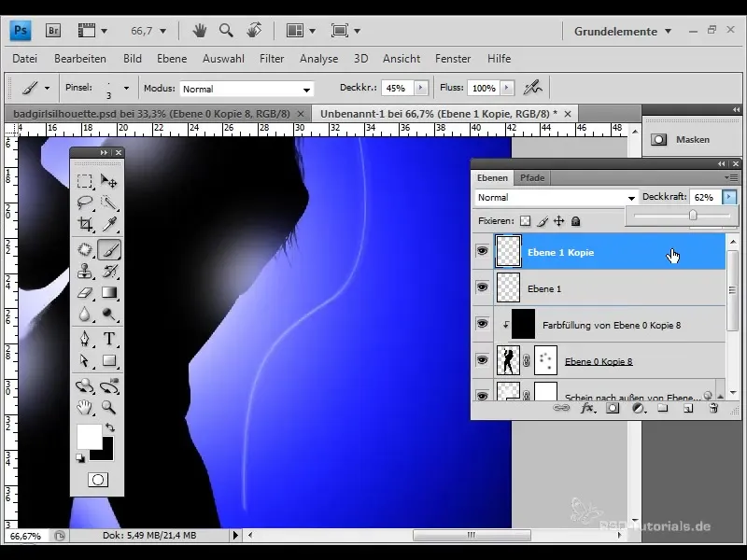
Task: Hide the Ebene 1 Kopie layer
Action: [x=482, y=251]
